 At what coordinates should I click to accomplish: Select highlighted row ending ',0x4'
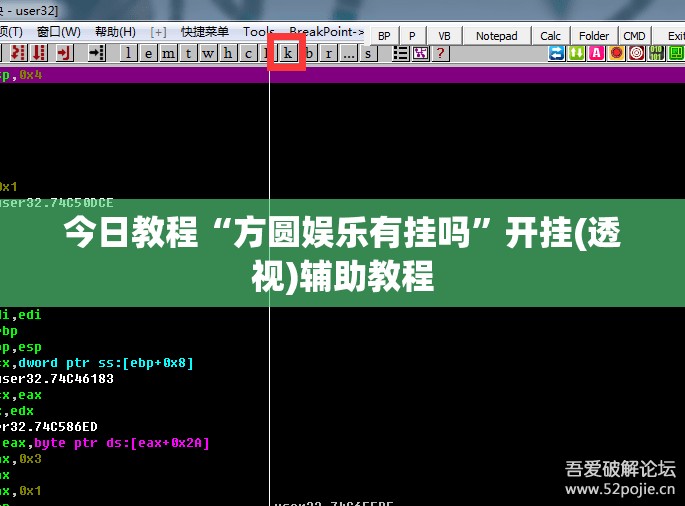(x=342, y=75)
